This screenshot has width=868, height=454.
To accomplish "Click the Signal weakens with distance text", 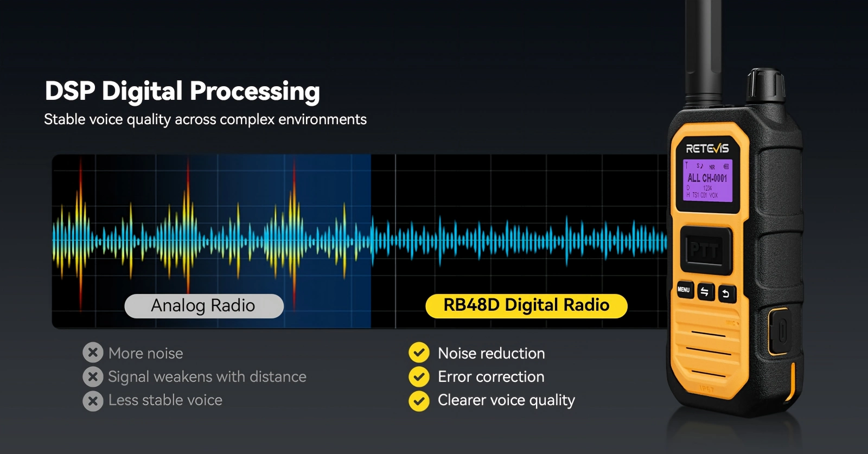I will (207, 377).
